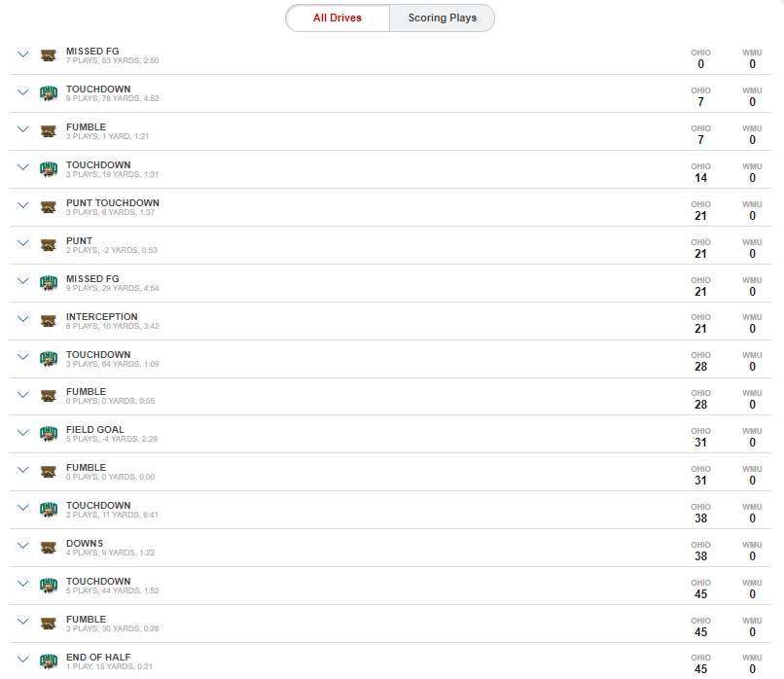
Task: Click the Ohio logo on the End of Half drive
Action: [49, 661]
